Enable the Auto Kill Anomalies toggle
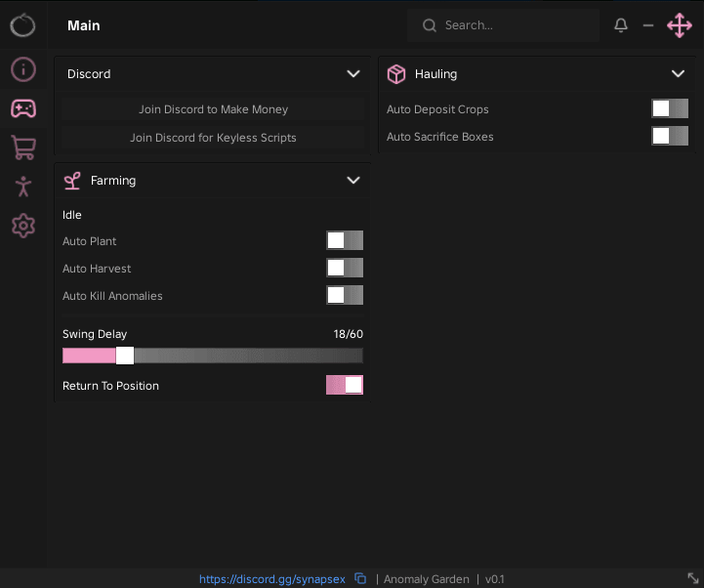Viewport: 704px width, 588px height. coord(345,296)
